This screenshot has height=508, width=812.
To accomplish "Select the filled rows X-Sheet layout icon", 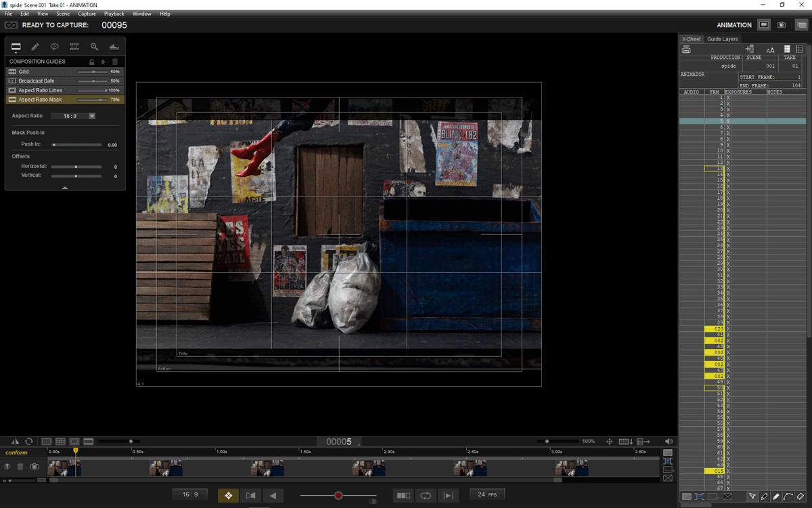I will (787, 49).
